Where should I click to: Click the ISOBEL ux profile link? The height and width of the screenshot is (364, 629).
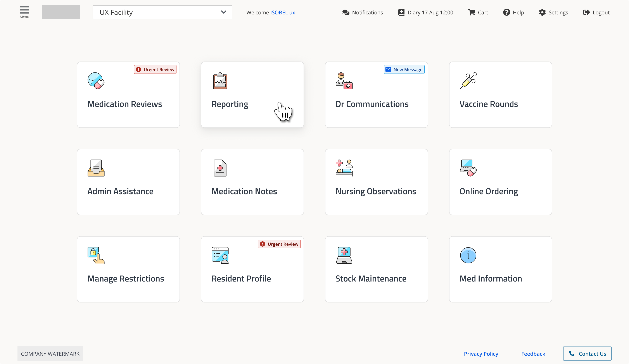point(283,12)
